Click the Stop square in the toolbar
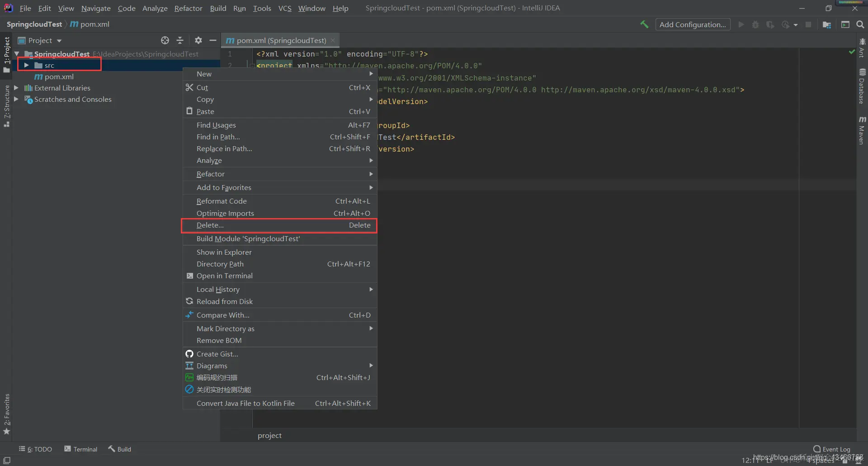Viewport: 868px width, 466px height. [808, 24]
